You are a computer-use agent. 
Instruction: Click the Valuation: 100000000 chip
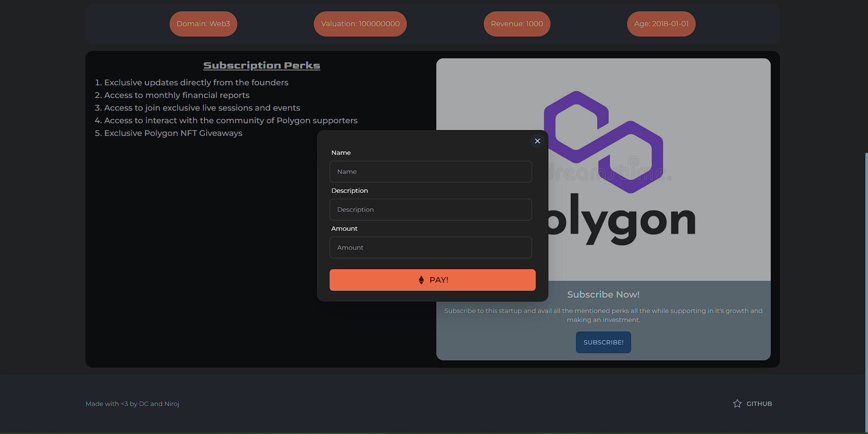(360, 24)
